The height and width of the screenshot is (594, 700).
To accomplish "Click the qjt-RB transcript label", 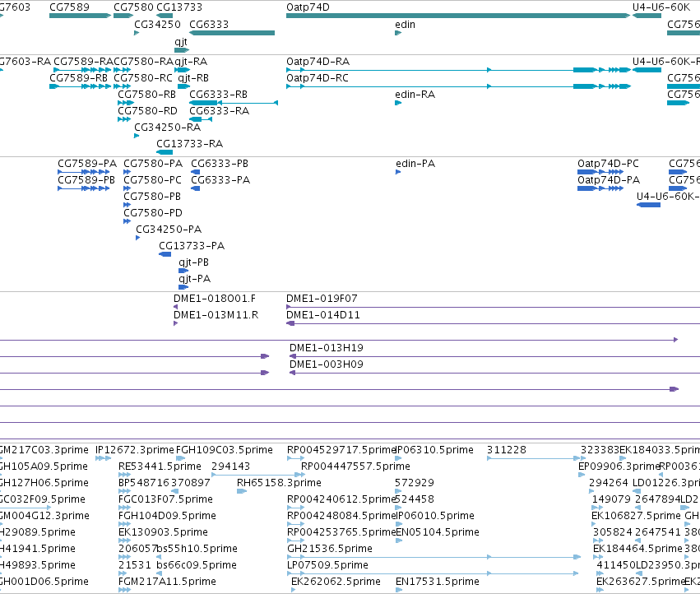I will click(193, 77).
